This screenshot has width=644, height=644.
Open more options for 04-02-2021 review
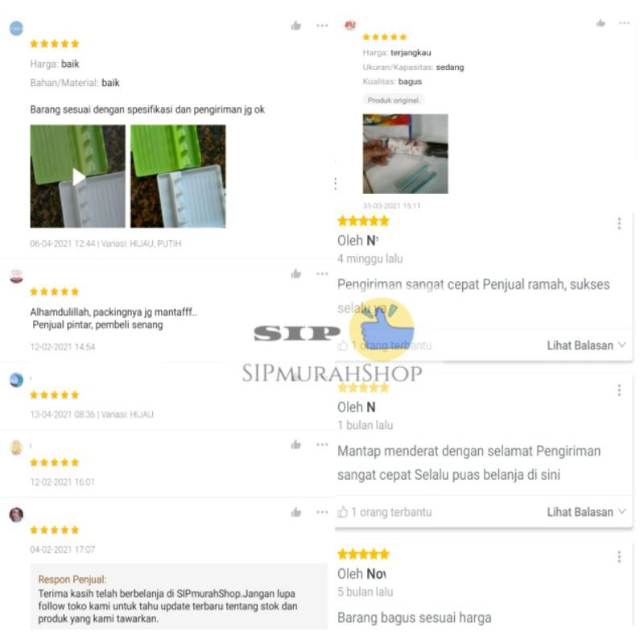click(x=323, y=512)
